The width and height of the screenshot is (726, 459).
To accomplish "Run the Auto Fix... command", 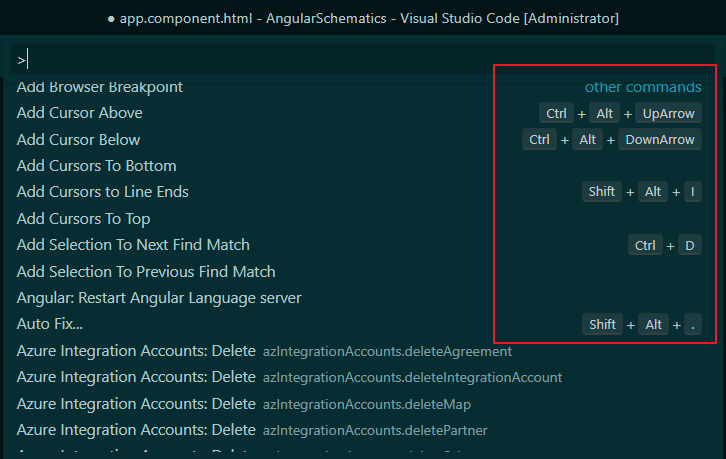I will (50, 324).
